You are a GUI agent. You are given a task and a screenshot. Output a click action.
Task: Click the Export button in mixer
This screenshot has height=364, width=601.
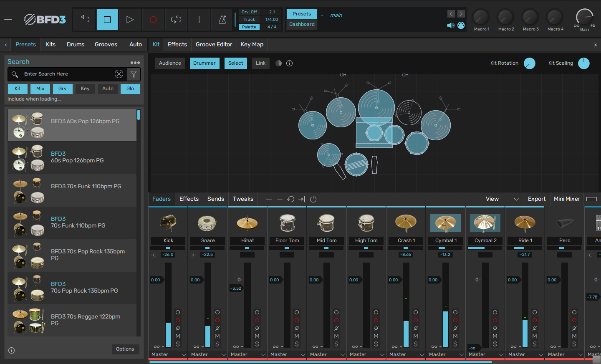tap(536, 199)
